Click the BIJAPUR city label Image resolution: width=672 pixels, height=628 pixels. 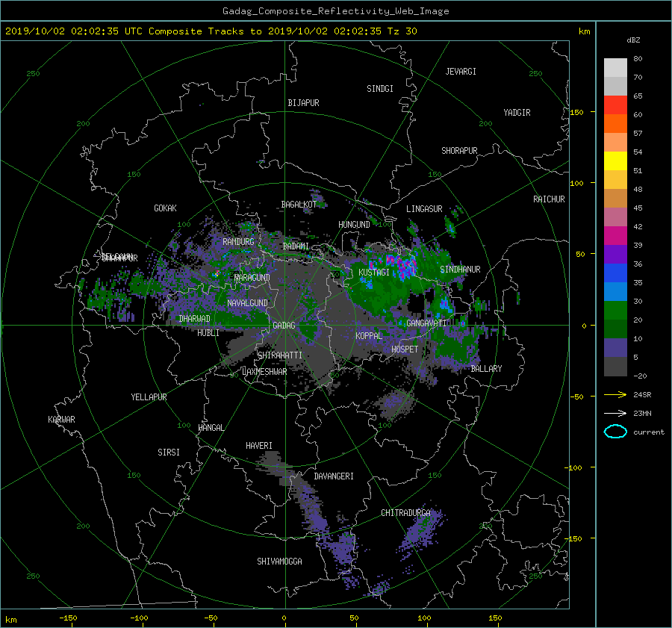[303, 103]
